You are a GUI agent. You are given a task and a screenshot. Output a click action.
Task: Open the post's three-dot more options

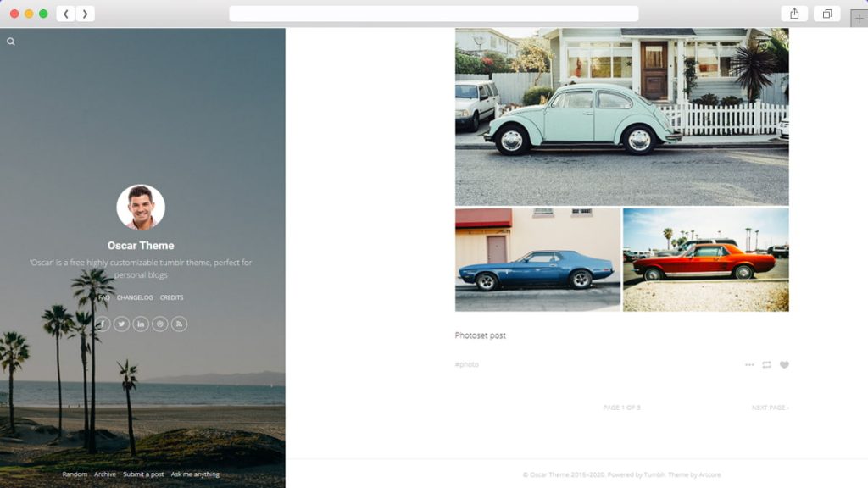[749, 364]
